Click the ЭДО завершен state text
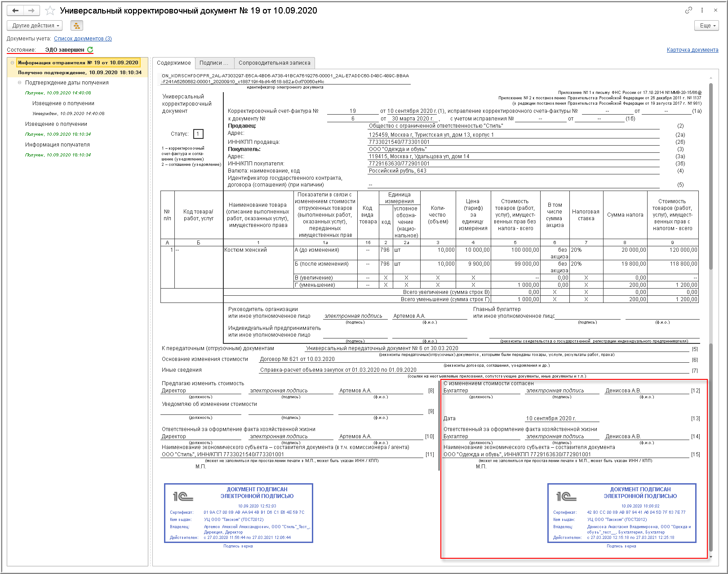728x574 pixels. point(65,50)
